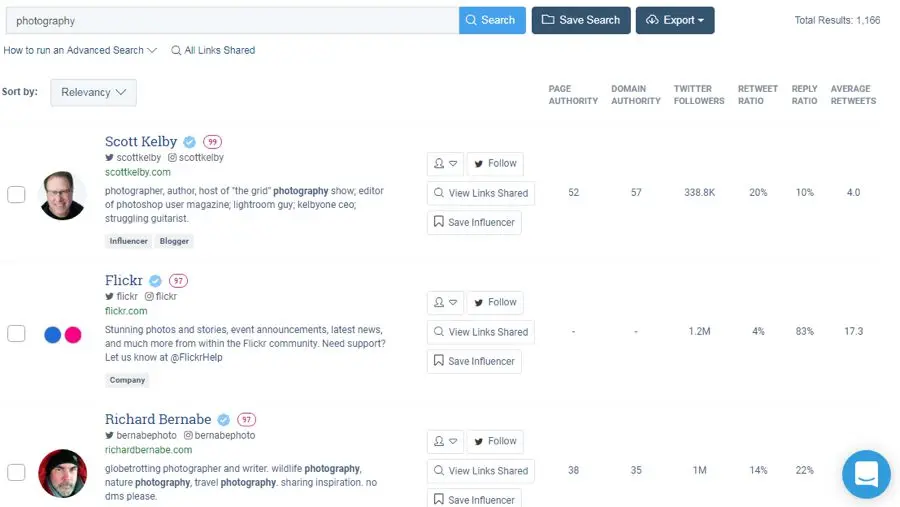Visit richardbernabe.com website link

click(x=148, y=450)
